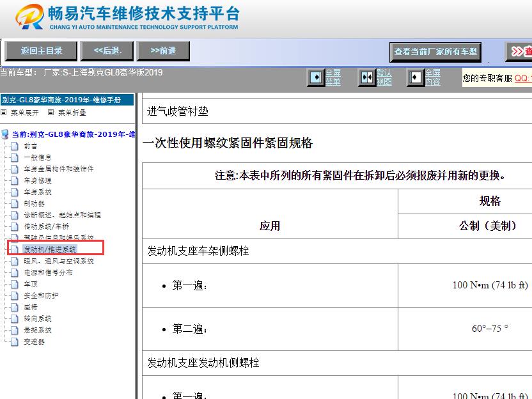Screen dimensions: 532x399
Task: Click 返回主目录 button
Action: pos(41,51)
